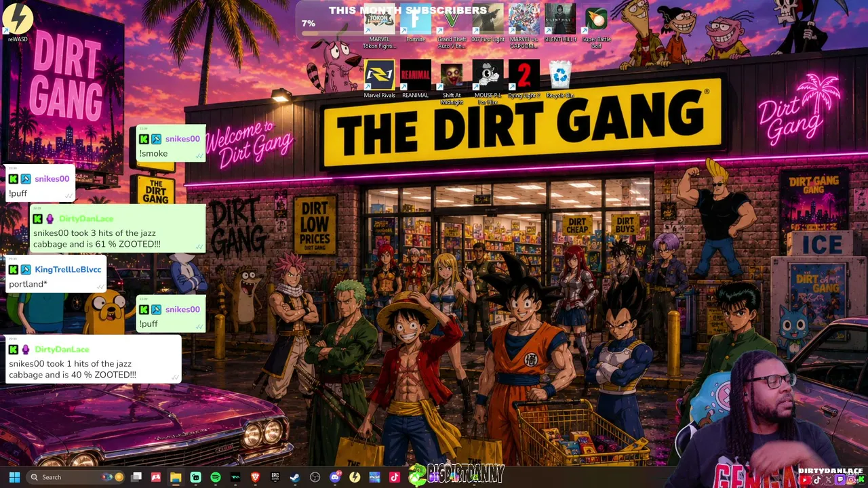Click the 'portland*' chat message text
This screenshot has height=488, width=868.
click(28, 285)
